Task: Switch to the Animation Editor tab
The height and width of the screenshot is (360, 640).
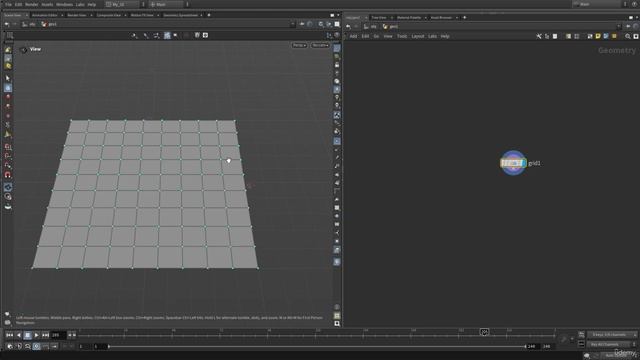Action: tap(45, 15)
